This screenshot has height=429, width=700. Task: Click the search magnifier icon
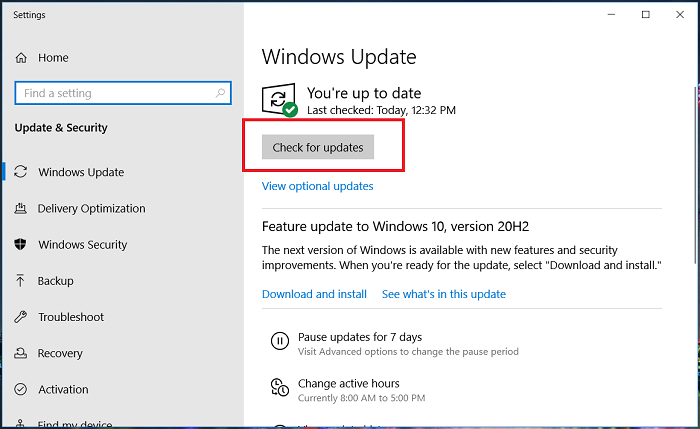pyautogui.click(x=220, y=93)
